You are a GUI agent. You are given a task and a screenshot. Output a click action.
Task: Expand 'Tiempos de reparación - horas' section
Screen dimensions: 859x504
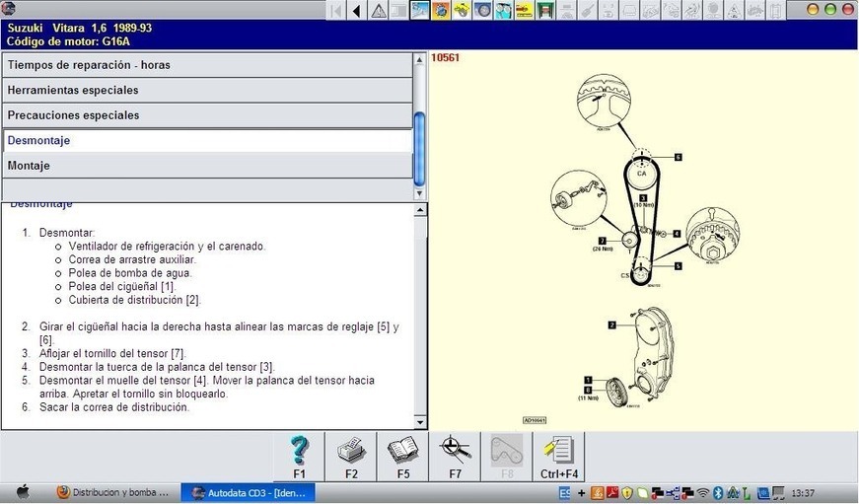(x=207, y=65)
